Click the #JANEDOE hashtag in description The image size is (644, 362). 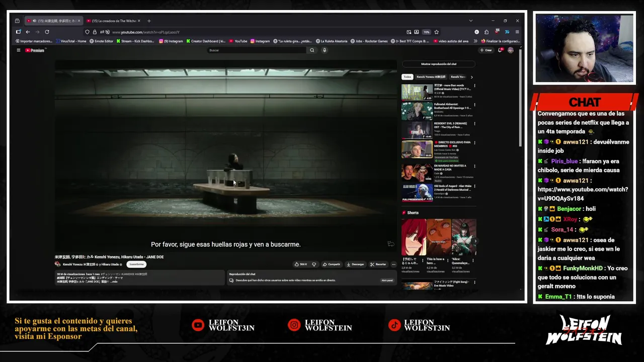(127, 275)
